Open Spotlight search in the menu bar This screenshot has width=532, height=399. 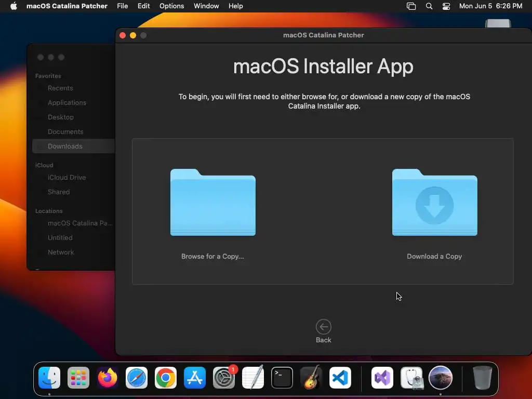(x=429, y=6)
